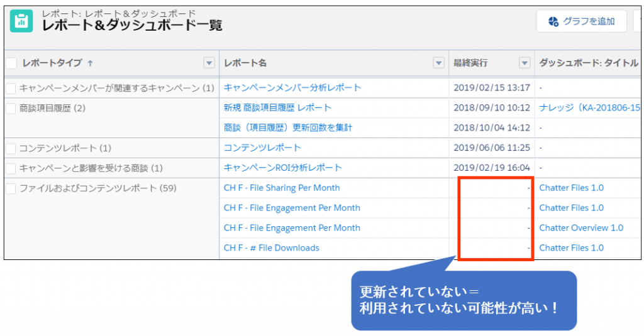This screenshot has width=644, height=336.
Task: Open CH F - # File Downloads report
Action: 272,248
